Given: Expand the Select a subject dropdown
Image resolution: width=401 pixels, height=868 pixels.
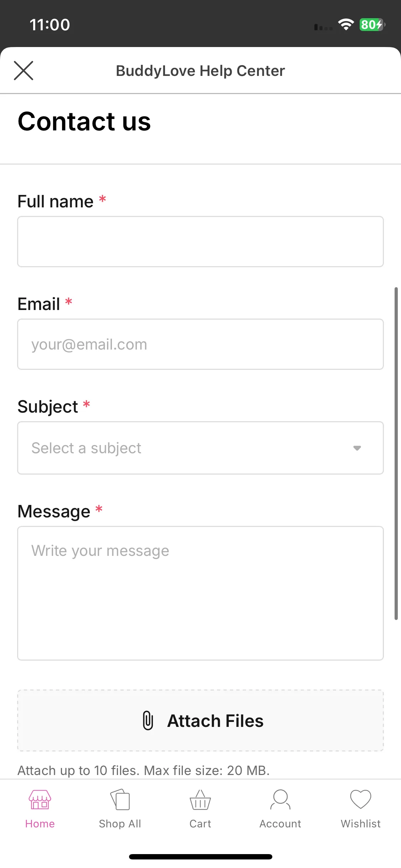Looking at the screenshot, I should [x=200, y=448].
